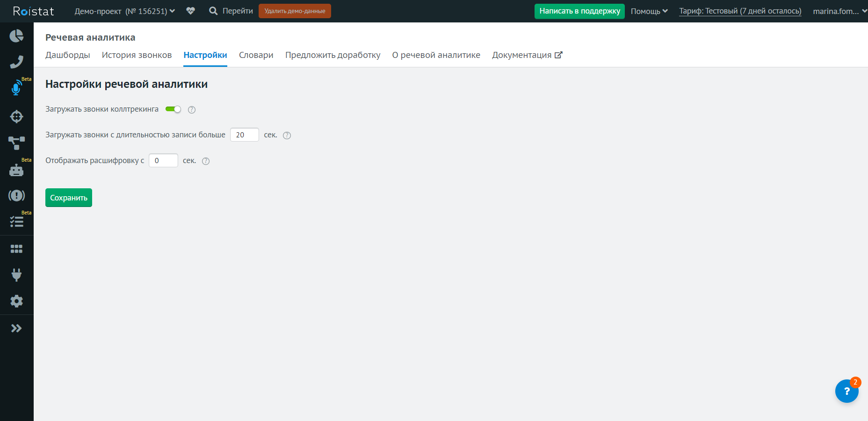
Task: Open the robot Beta sidebar icon
Action: click(16, 170)
